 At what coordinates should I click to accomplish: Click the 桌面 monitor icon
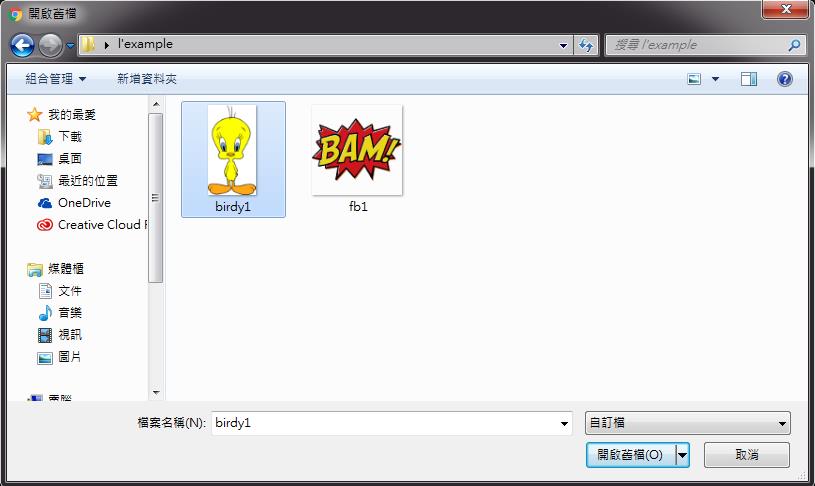point(45,159)
